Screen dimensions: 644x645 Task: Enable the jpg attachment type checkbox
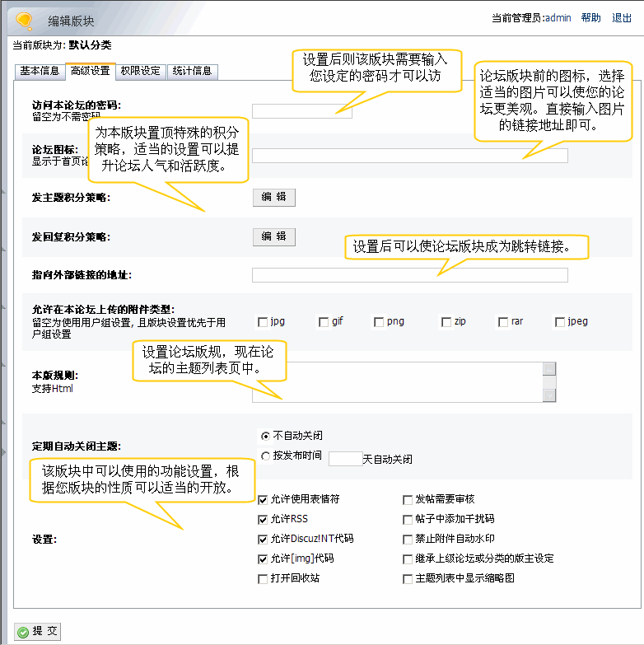263,322
